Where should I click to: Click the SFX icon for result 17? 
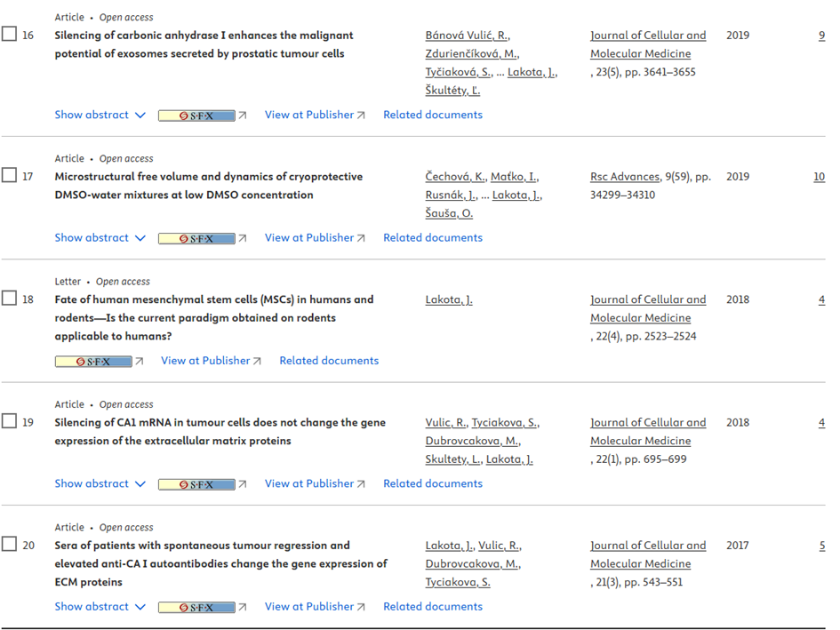pos(196,238)
